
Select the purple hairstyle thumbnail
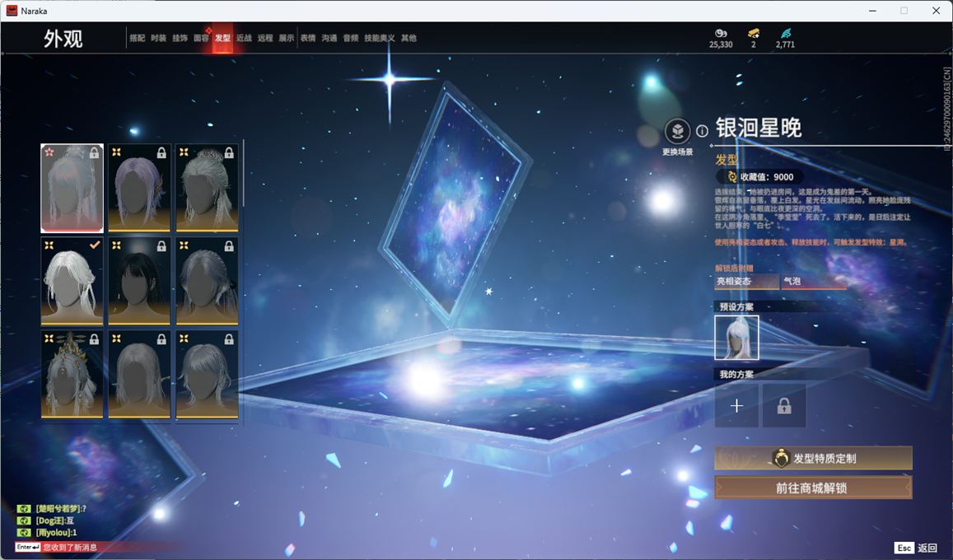pyautogui.click(x=139, y=189)
